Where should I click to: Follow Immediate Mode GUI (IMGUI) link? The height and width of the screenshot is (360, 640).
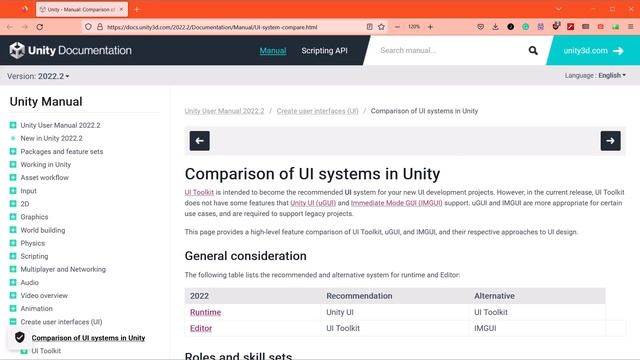click(x=396, y=203)
